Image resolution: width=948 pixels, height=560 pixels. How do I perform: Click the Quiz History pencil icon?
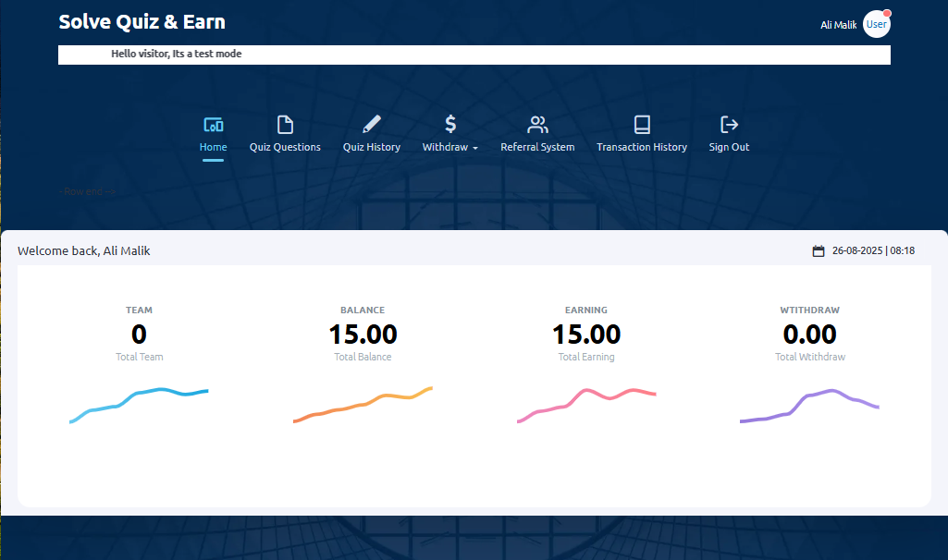coord(372,124)
